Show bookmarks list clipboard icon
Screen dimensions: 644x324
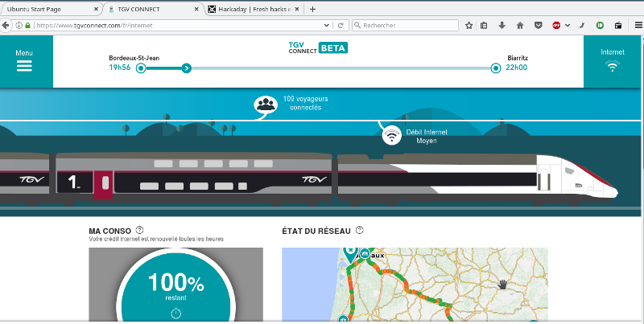484,26
